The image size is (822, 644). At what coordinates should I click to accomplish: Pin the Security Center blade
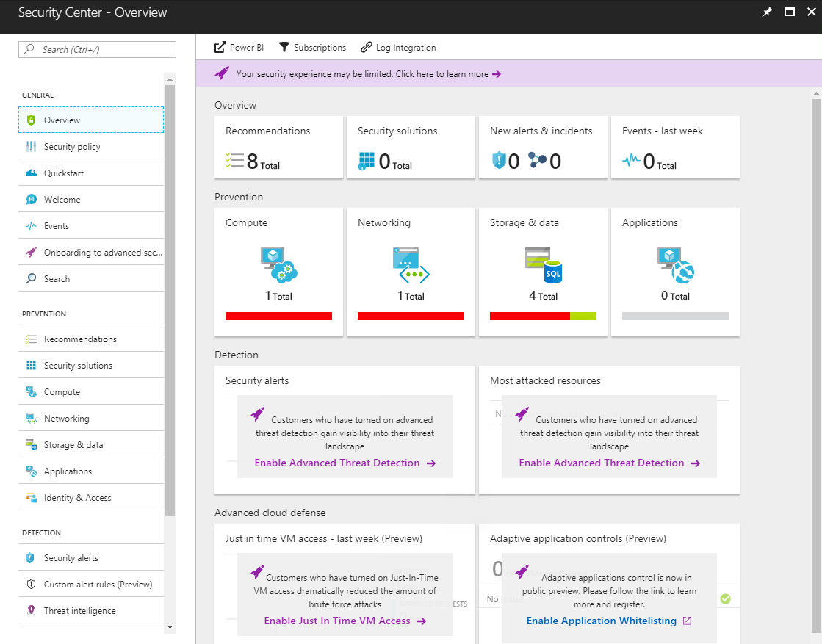pyautogui.click(x=768, y=12)
